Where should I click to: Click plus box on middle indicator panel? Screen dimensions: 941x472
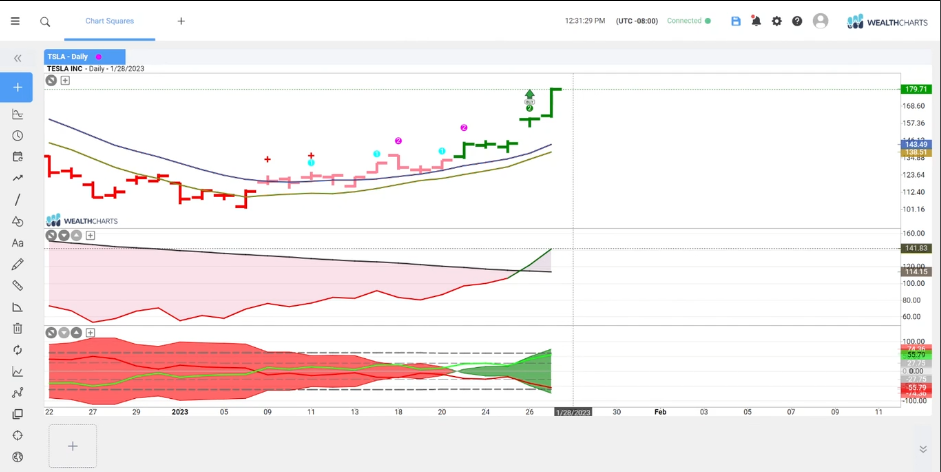click(x=90, y=235)
